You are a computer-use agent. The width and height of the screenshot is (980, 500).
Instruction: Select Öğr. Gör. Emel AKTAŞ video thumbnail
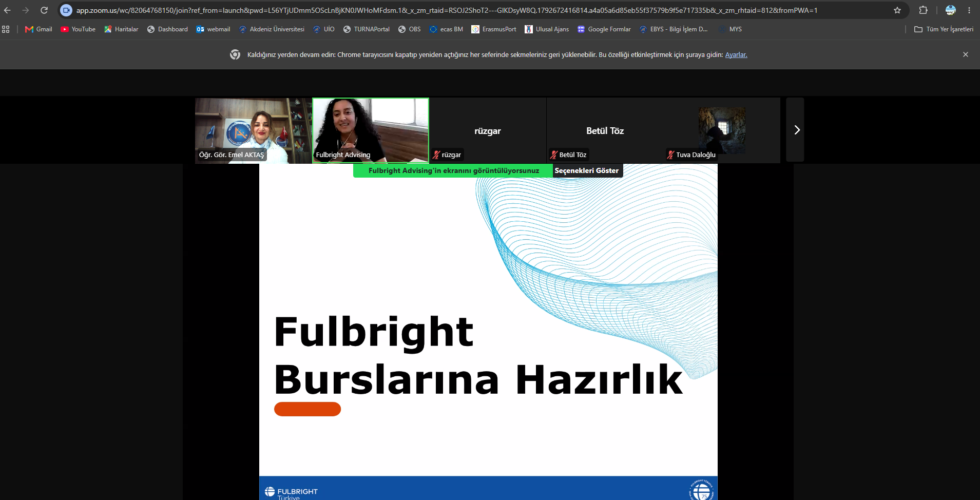tap(253, 130)
